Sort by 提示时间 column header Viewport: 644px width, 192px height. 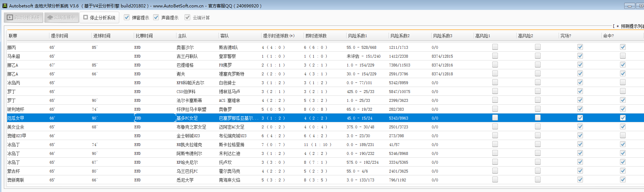[x=59, y=36]
